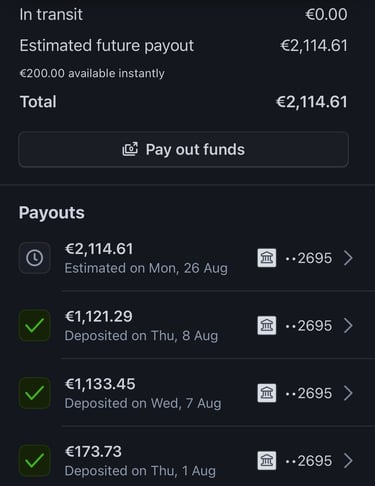
Task: Tap the green checkmark for the €1,133.45 payout
Action: pyautogui.click(x=35, y=393)
